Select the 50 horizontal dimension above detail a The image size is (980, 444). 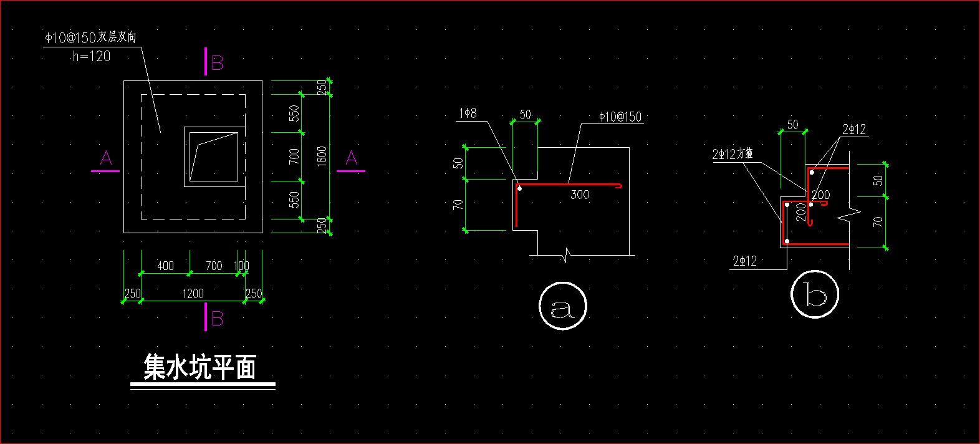click(x=525, y=115)
